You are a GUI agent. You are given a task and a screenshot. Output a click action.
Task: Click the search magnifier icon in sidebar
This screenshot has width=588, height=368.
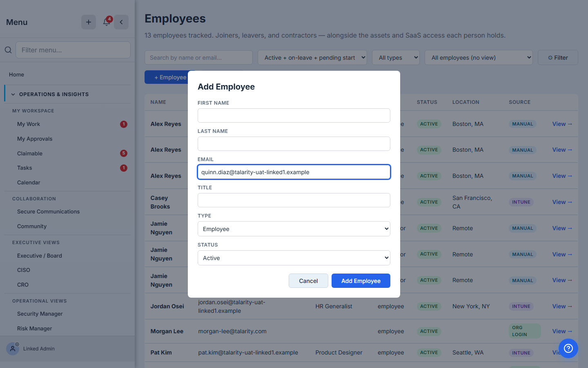(8, 50)
